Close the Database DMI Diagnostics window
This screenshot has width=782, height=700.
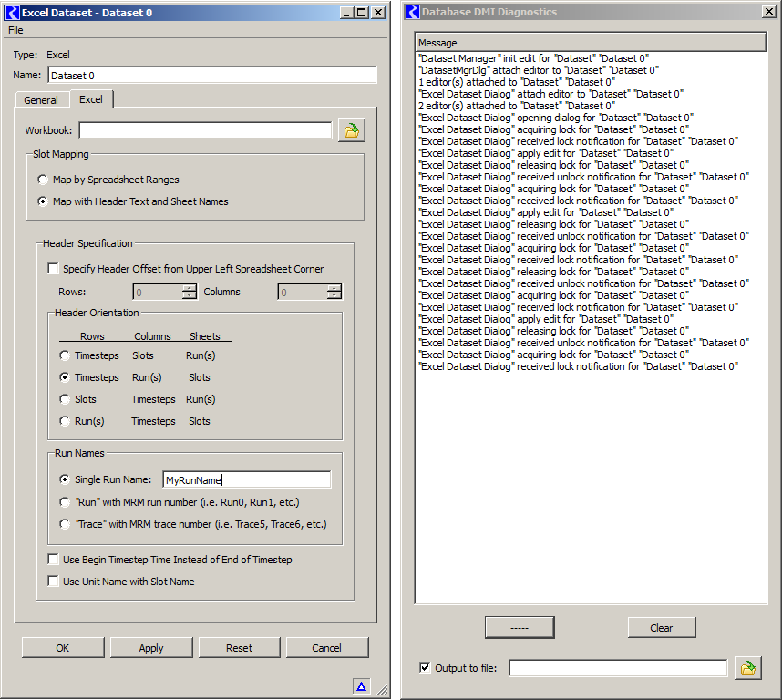769,12
